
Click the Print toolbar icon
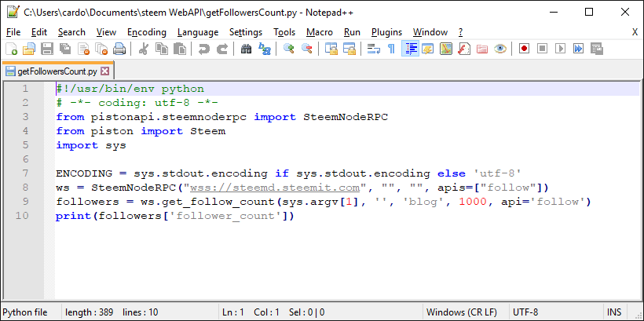point(119,49)
